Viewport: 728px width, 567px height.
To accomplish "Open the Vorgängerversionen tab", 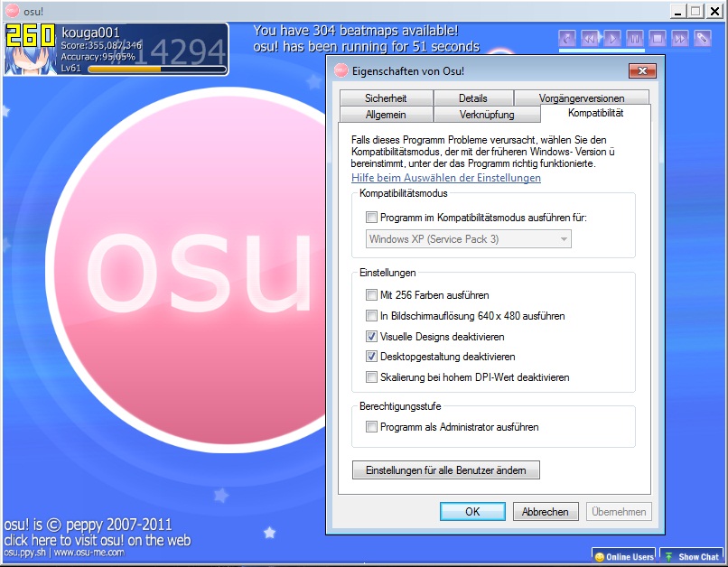I will 582,98.
